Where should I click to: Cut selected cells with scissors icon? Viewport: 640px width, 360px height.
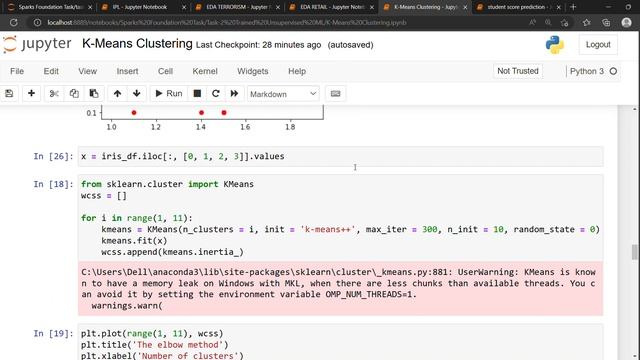click(54, 93)
